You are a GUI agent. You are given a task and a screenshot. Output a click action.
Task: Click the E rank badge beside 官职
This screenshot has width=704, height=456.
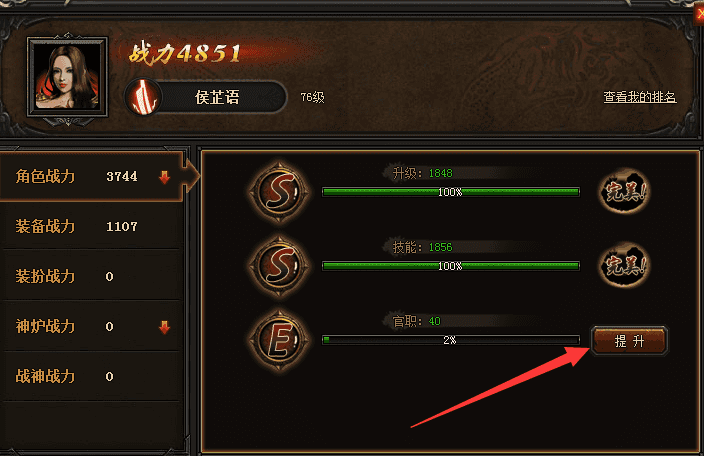pos(280,341)
